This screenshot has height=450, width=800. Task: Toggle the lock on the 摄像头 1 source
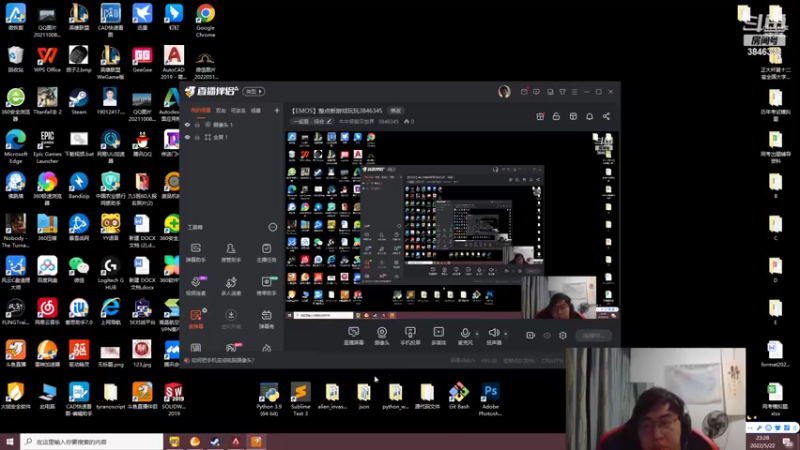click(x=197, y=124)
